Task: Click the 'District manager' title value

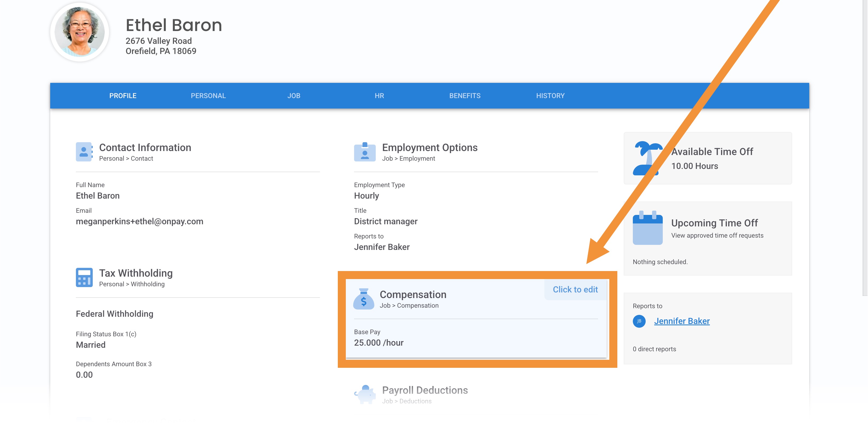Action: click(x=385, y=221)
